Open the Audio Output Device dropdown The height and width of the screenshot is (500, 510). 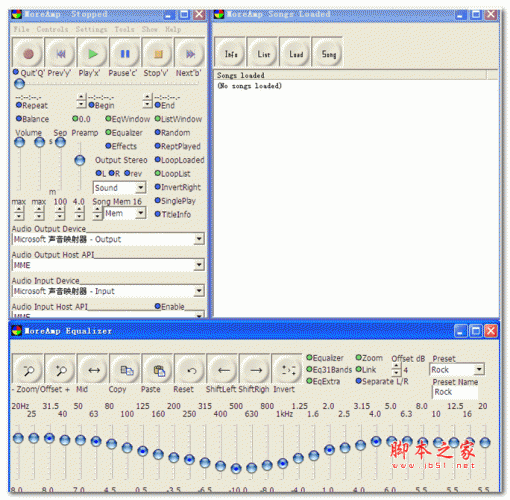tap(199, 239)
